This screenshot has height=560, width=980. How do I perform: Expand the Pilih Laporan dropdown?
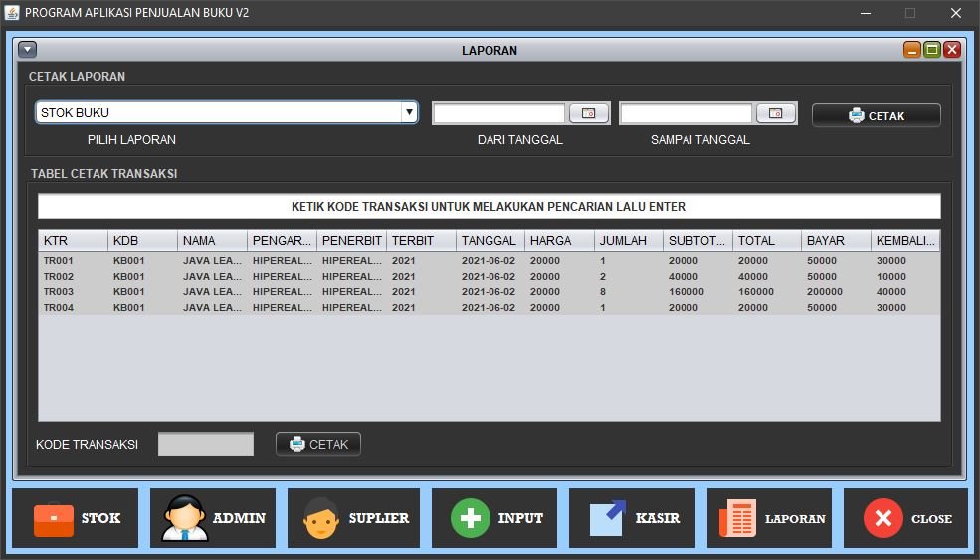408,113
